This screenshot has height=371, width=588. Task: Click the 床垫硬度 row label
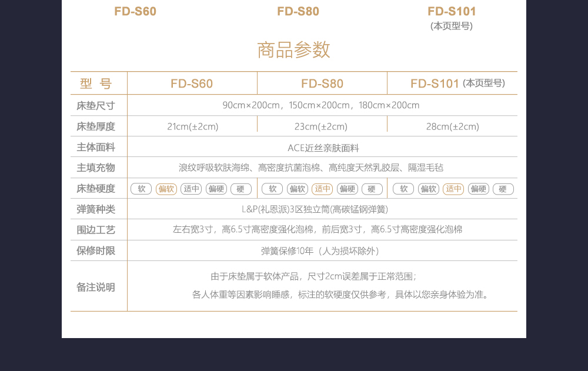tap(96, 189)
